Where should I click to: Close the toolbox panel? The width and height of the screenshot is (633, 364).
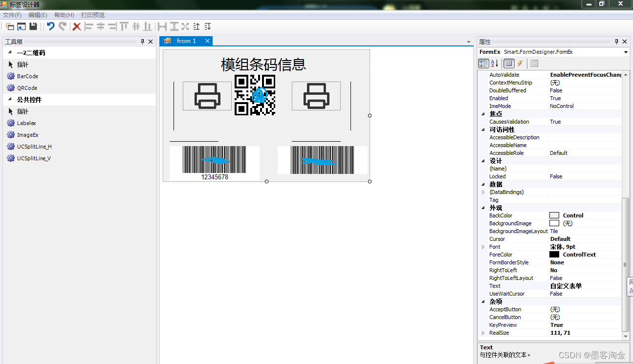151,42
